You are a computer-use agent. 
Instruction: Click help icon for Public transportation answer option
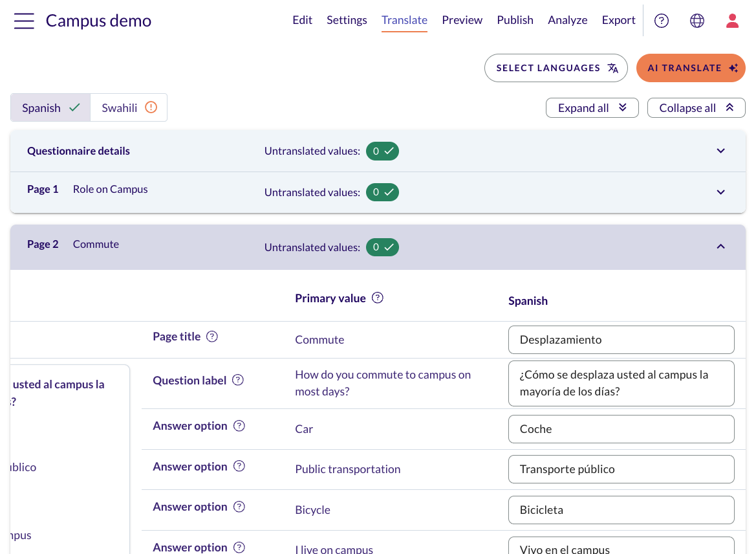(239, 466)
